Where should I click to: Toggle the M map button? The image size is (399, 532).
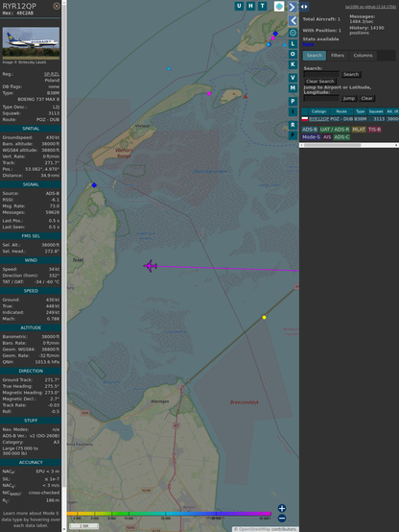(x=293, y=88)
